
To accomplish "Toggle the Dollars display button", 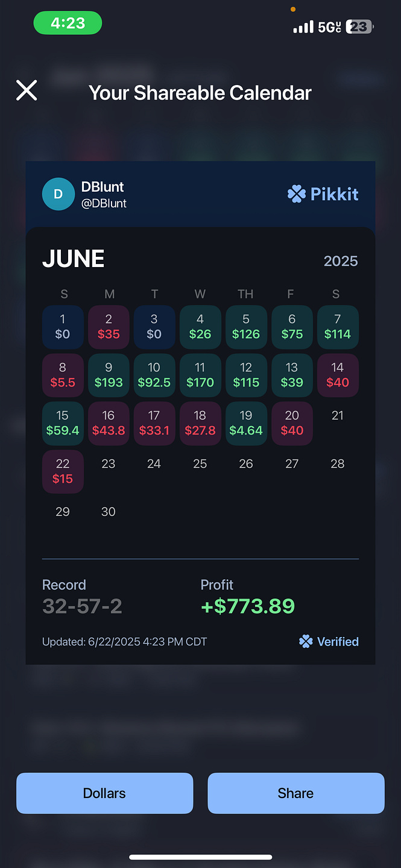I will pyautogui.click(x=104, y=793).
